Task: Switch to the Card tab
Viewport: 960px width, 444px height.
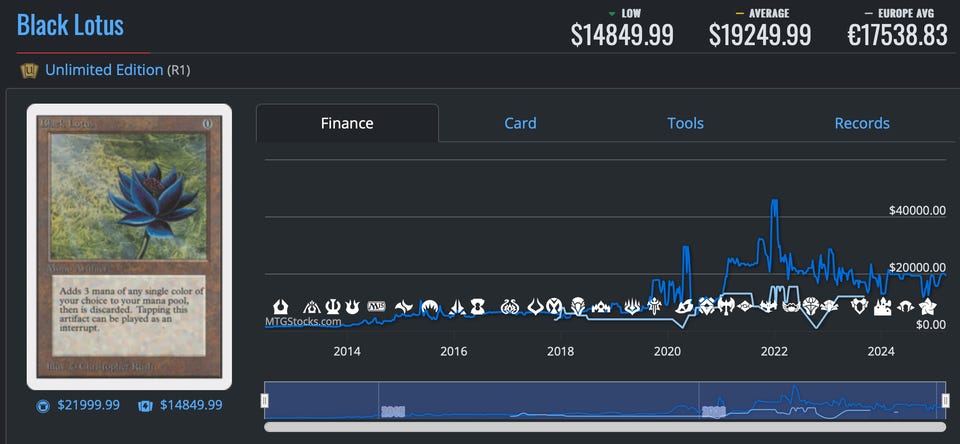Action: (520, 123)
